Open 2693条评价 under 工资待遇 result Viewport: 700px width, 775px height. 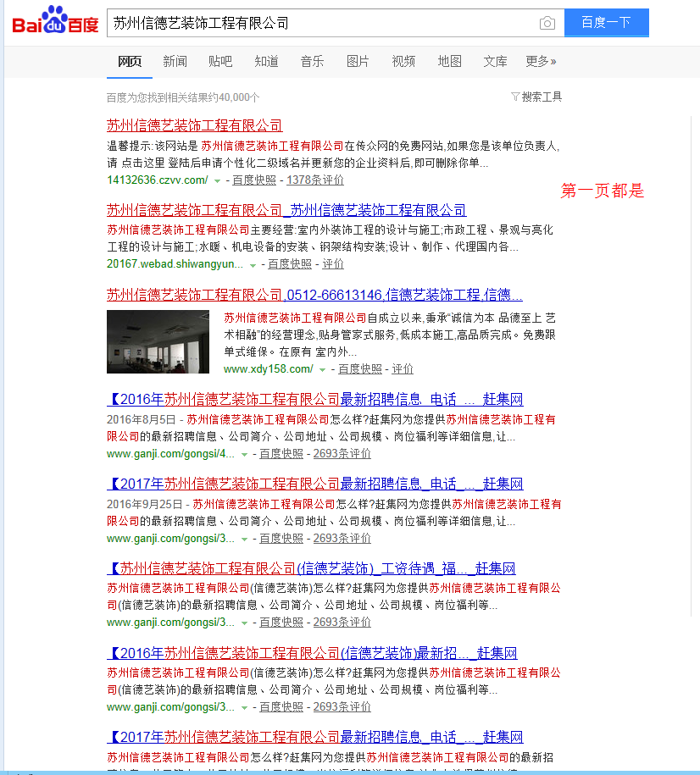[342, 623]
